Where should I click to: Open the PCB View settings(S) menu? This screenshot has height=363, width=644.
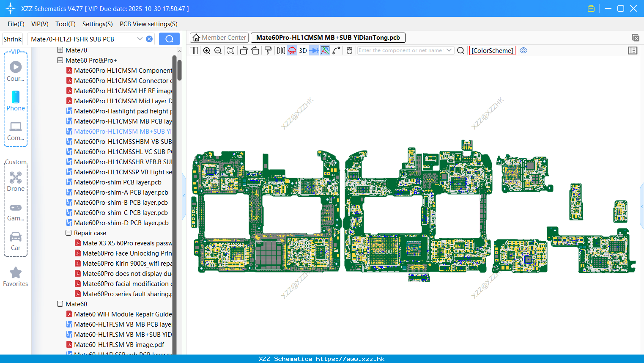[x=148, y=24]
